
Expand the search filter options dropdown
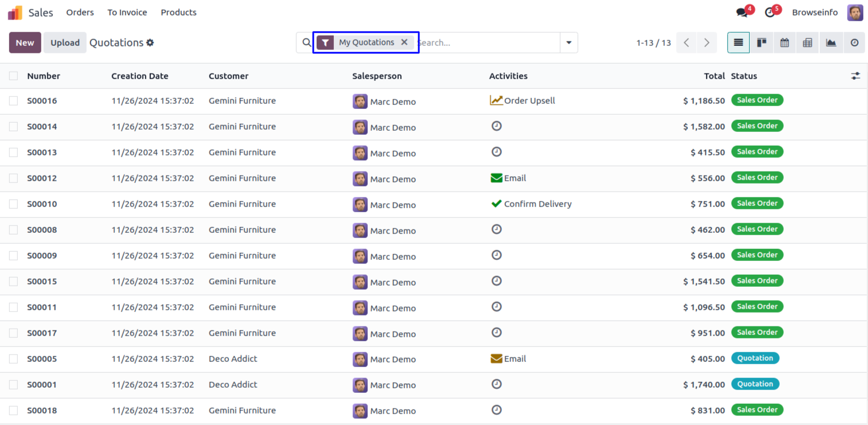[569, 43]
